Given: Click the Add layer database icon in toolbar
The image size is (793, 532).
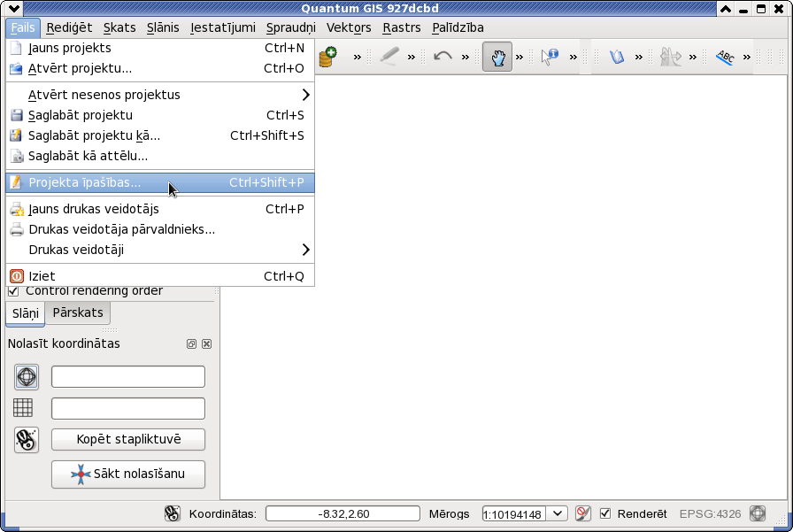Looking at the screenshot, I should point(328,57).
